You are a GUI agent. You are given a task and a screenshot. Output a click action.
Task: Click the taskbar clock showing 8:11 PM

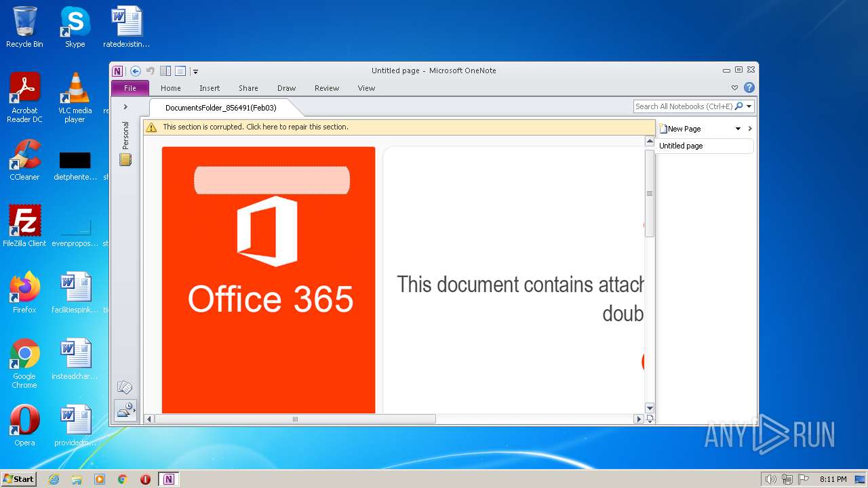tap(833, 479)
